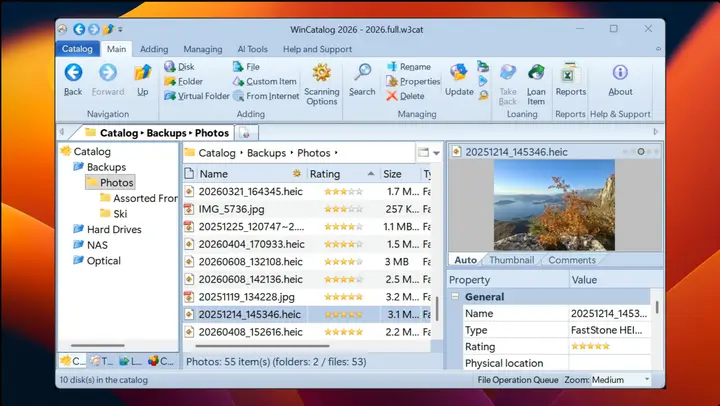Select the Auto preview tab
The width and height of the screenshot is (720, 406).
click(465, 260)
